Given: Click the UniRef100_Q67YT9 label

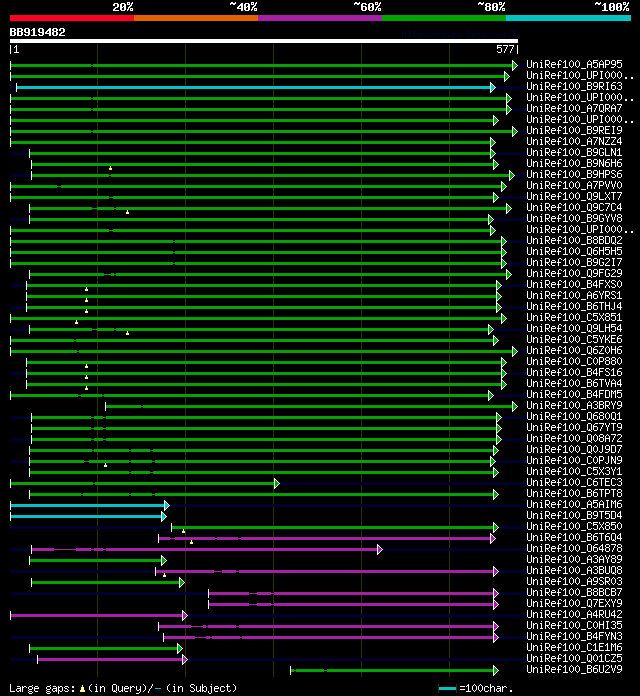Looking at the screenshot, I should point(574,427).
